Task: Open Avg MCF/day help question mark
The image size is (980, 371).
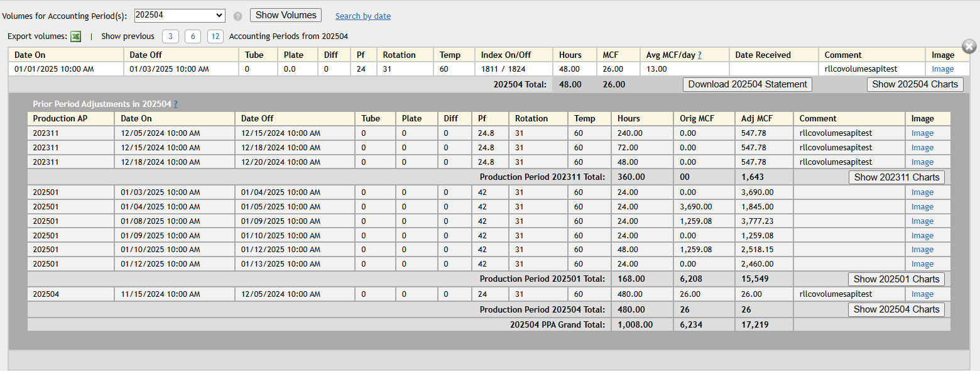Action: pyautogui.click(x=699, y=55)
